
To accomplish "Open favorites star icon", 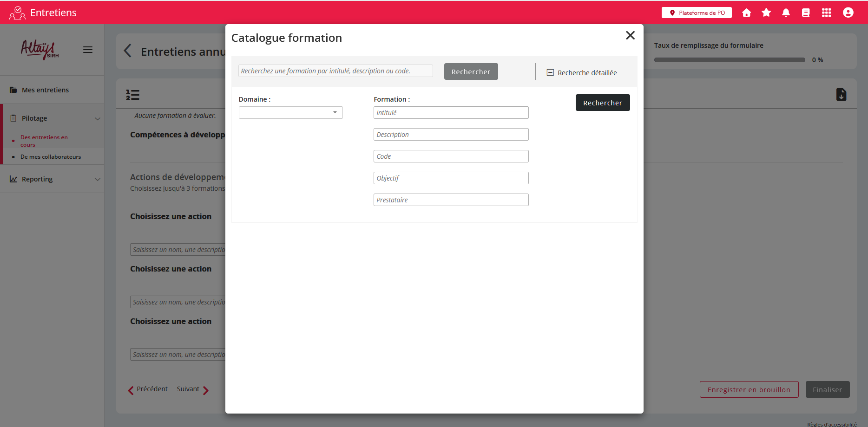I will tap(766, 13).
